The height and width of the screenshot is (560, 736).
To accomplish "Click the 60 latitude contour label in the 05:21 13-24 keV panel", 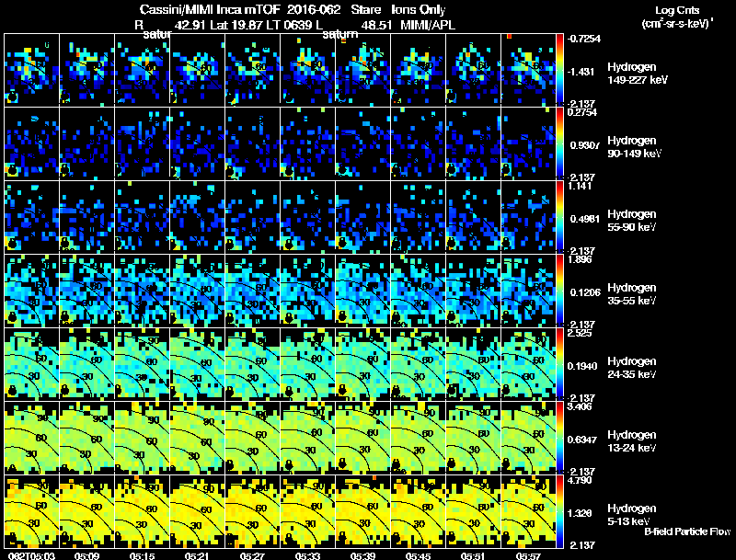I will pos(206,441).
